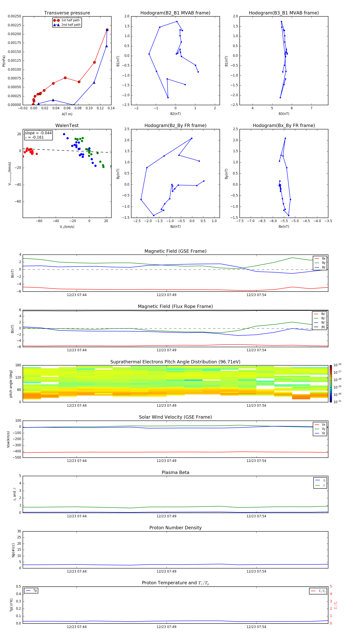Screen dimensions: 351x644
Task: Click the "A(T·m)" x-axis label
Action: (67, 114)
